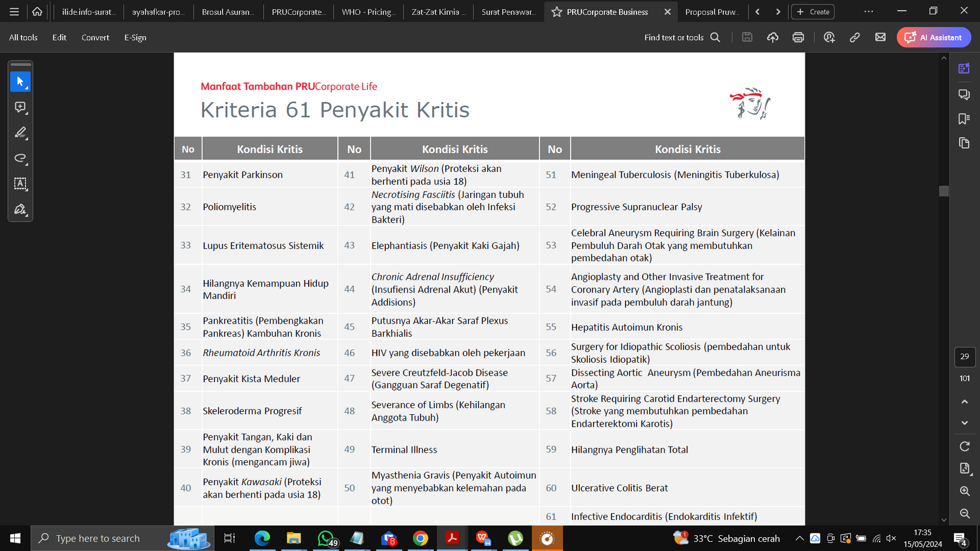The height and width of the screenshot is (551, 980).
Task: Open the hamburger menu in Acrobat
Action: [14, 11]
